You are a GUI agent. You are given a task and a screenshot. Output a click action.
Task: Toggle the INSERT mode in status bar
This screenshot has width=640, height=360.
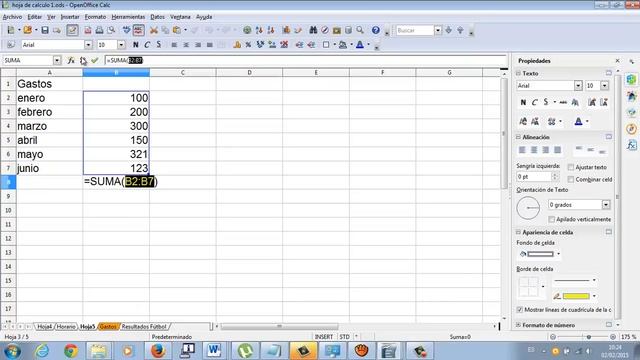[x=324, y=337]
